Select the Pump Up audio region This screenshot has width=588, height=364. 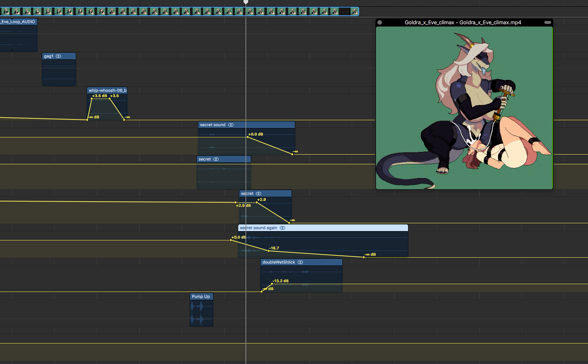pos(202,310)
